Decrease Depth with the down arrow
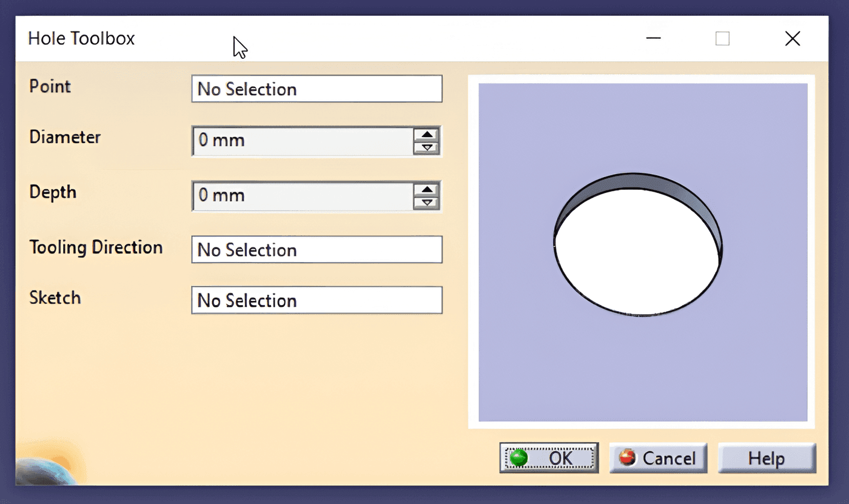Viewport: 849px width, 504px height. click(x=427, y=203)
